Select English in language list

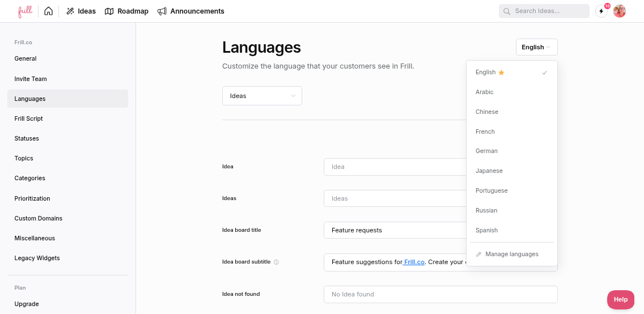pyautogui.click(x=512, y=72)
